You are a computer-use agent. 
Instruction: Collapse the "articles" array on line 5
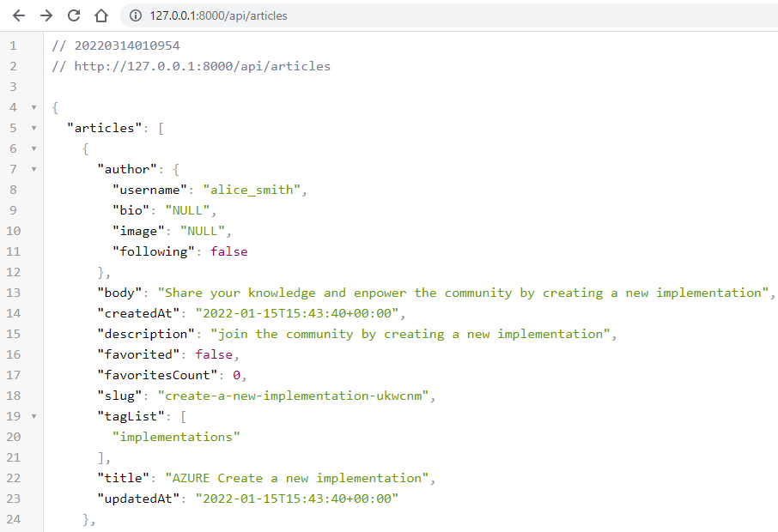(33, 129)
